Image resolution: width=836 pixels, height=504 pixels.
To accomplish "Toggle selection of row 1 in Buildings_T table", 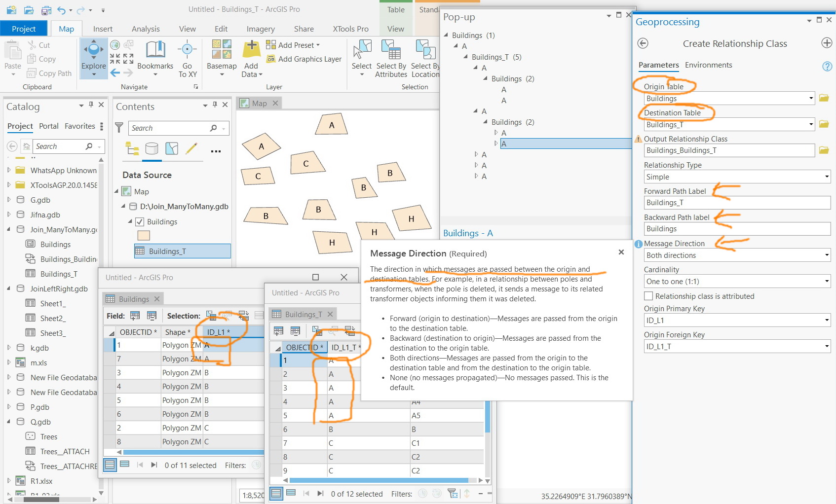I will (276, 360).
